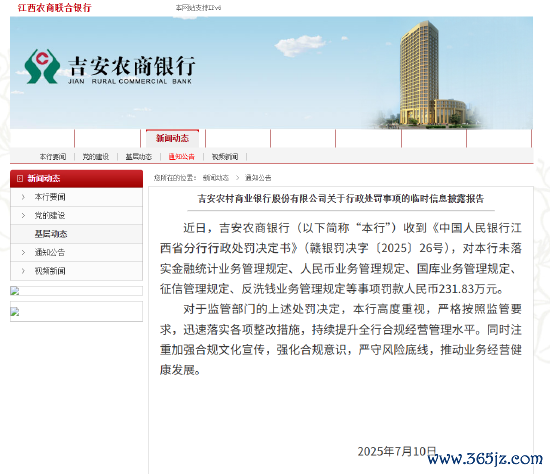Go to 通知公告 in the breadcrumb

click(258, 178)
